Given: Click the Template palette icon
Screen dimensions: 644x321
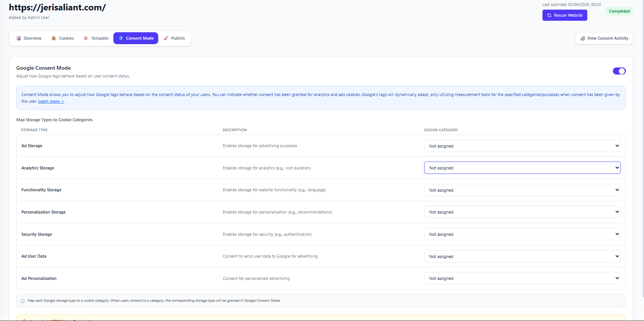Looking at the screenshot, I should [86, 38].
